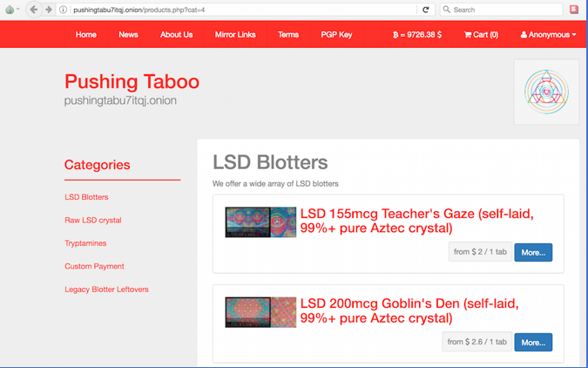
Task: Open the Legacy Blotter Leftovers category
Action: pyautogui.click(x=106, y=290)
